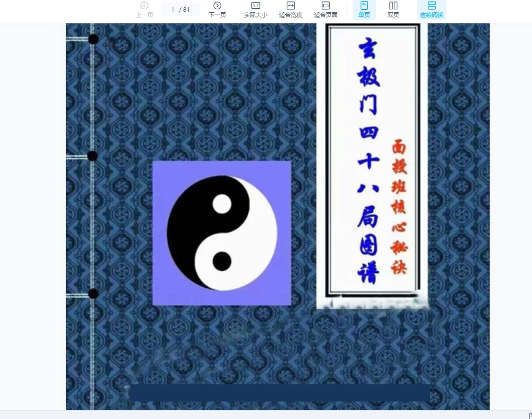Set zoom to 实际大小 (actual size)
The width and height of the screenshot is (532, 419).
point(255,9)
